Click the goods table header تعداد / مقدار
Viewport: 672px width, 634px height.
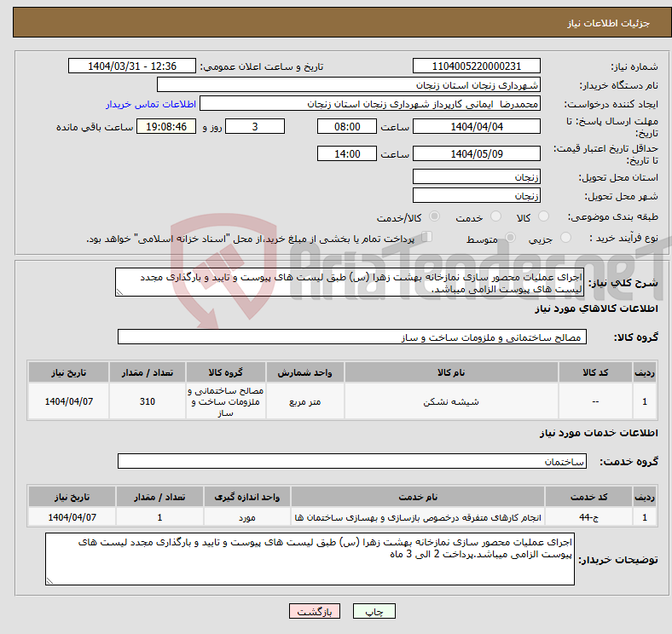pos(148,372)
